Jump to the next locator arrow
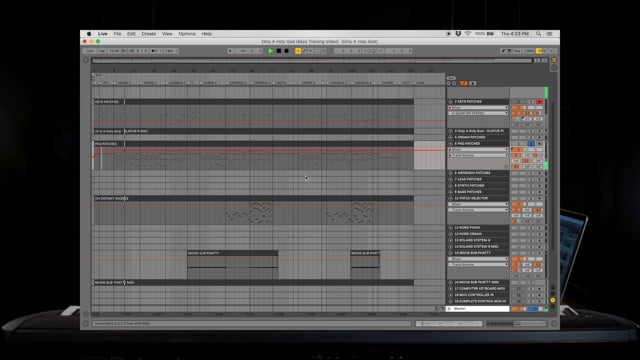The height and width of the screenshot is (360, 640). point(454,83)
